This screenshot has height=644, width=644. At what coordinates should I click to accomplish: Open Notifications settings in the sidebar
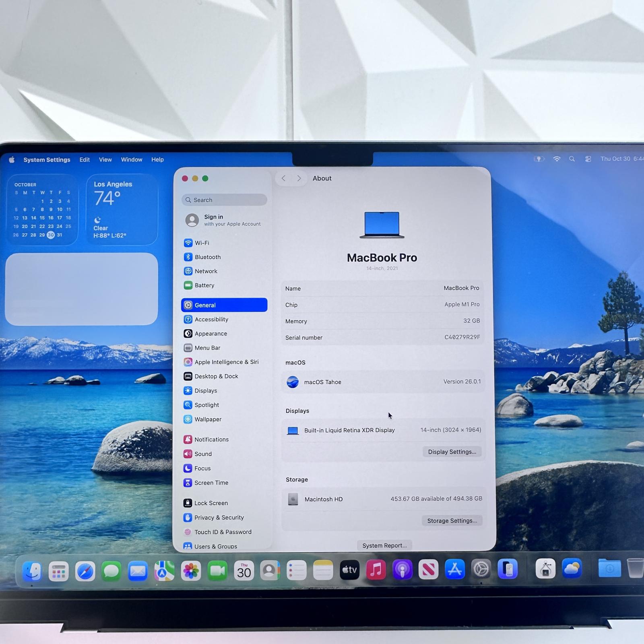click(211, 439)
